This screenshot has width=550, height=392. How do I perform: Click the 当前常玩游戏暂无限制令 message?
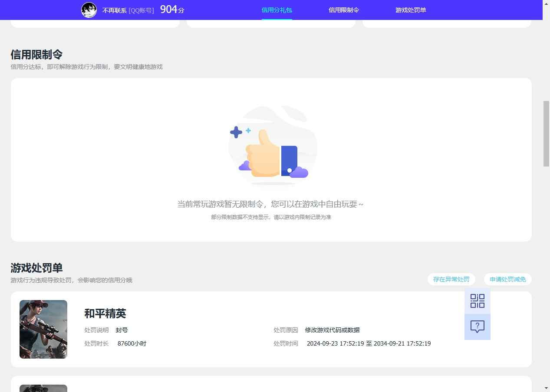click(270, 204)
